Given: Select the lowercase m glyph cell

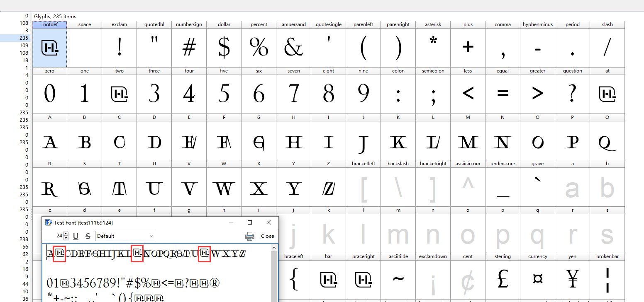Looking at the screenshot, I should (398, 230).
